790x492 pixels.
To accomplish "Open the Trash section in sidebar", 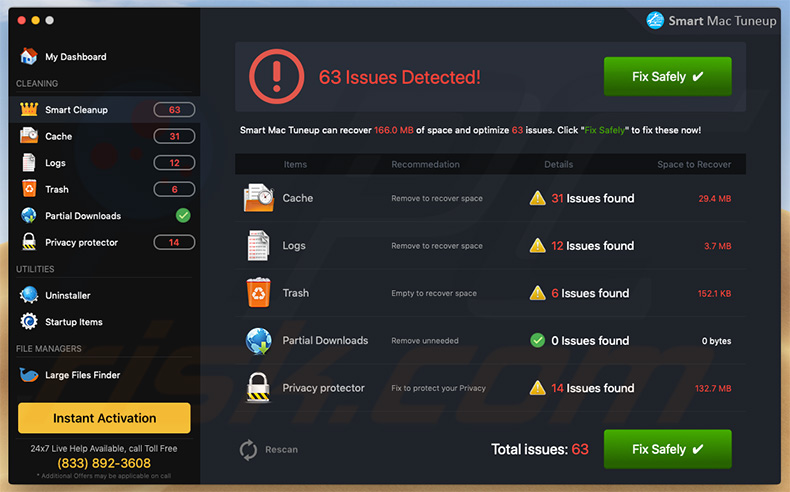I will click(x=104, y=189).
